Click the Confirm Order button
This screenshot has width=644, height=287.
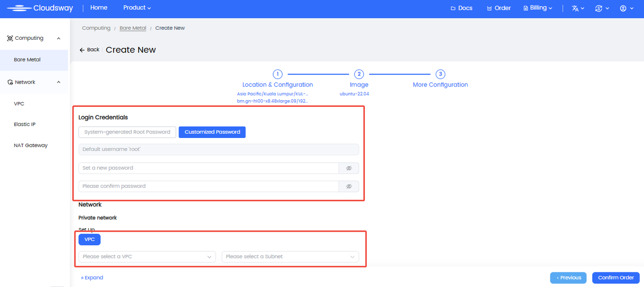click(x=615, y=278)
